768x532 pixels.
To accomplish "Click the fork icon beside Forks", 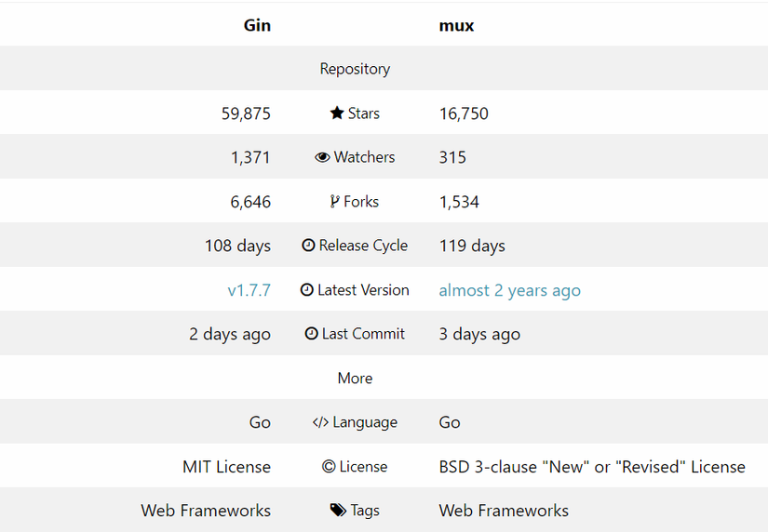I will point(335,202).
